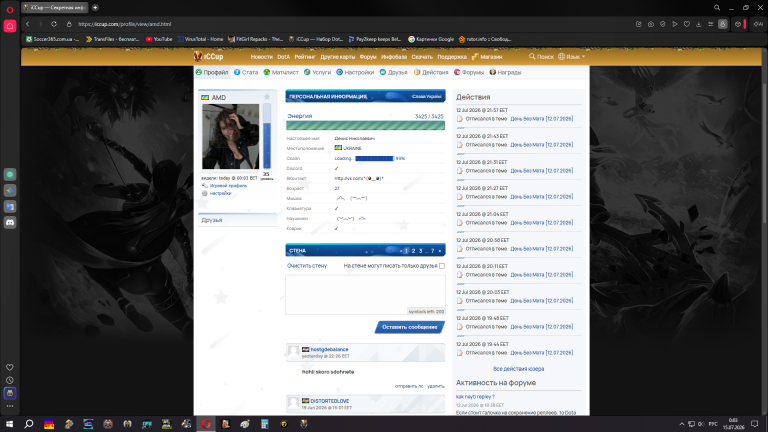
Task: Click Opera menu logo button
Action: [x=10, y=9]
